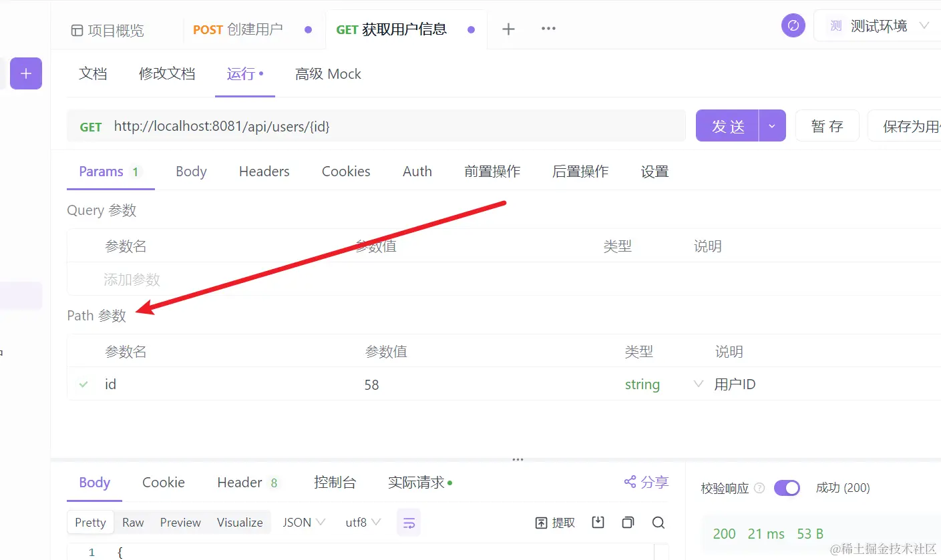Open the response Header tab
941x560 pixels.
[x=248, y=483]
